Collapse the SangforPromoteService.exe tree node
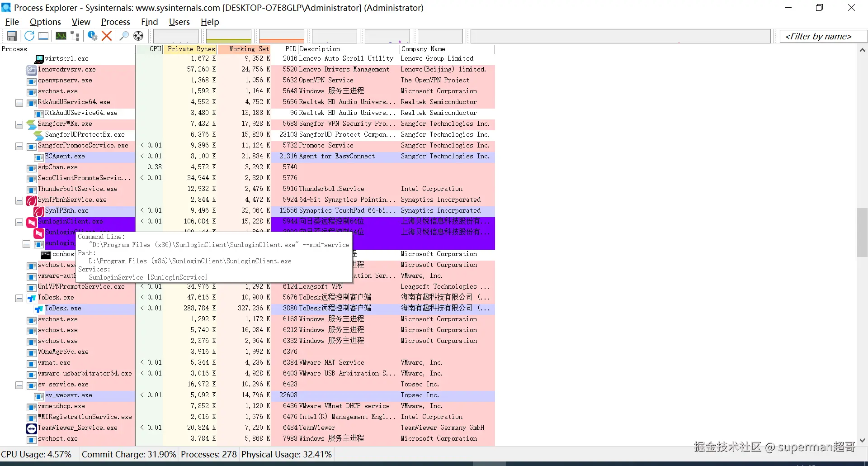The height and width of the screenshot is (466, 868). (19, 146)
